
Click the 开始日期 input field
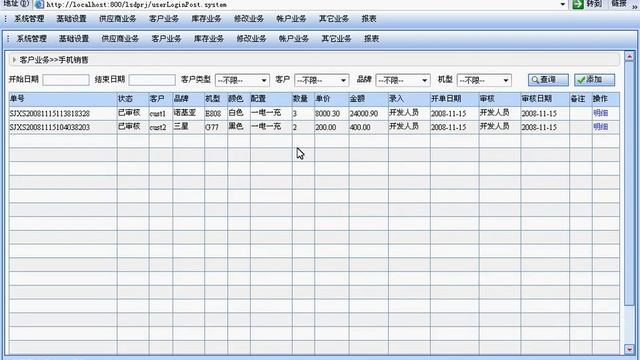coord(66,80)
